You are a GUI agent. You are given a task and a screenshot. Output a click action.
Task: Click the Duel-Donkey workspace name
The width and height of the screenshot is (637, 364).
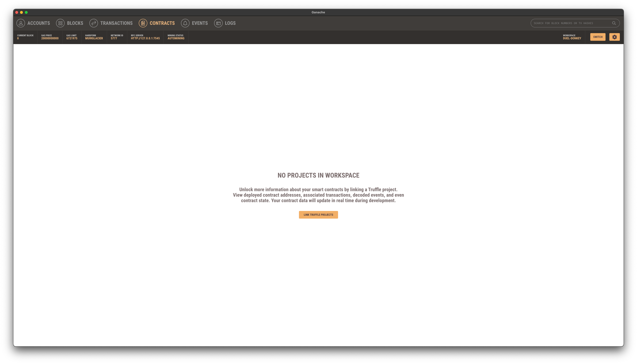(572, 38)
